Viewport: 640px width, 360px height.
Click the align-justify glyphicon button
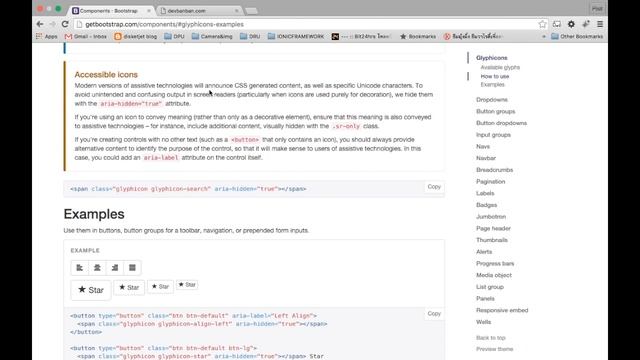coord(132,268)
